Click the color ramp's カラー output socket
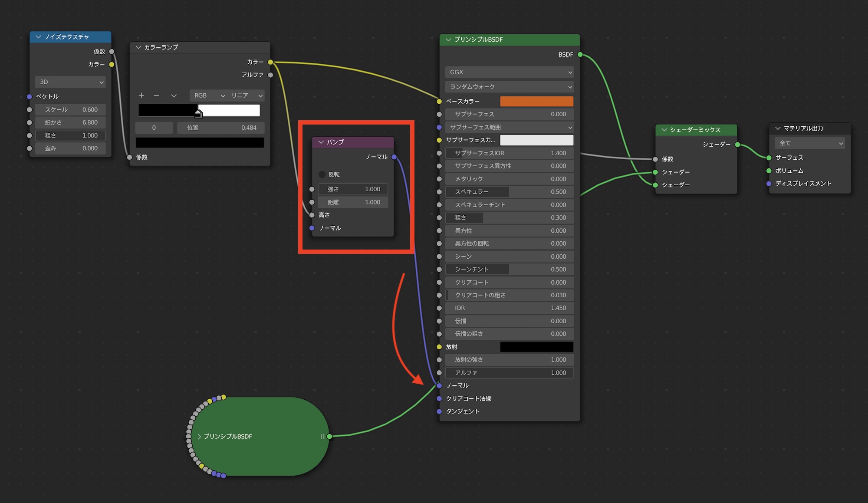 [270, 62]
